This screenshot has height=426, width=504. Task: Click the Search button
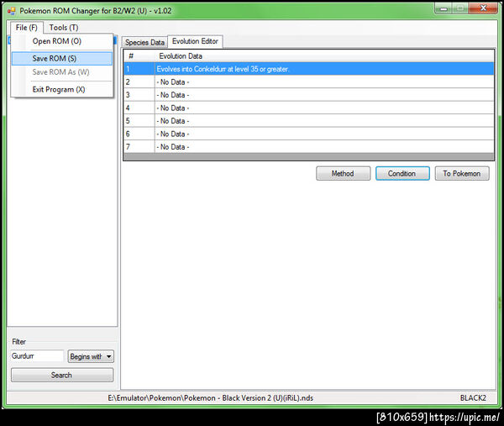[62, 375]
